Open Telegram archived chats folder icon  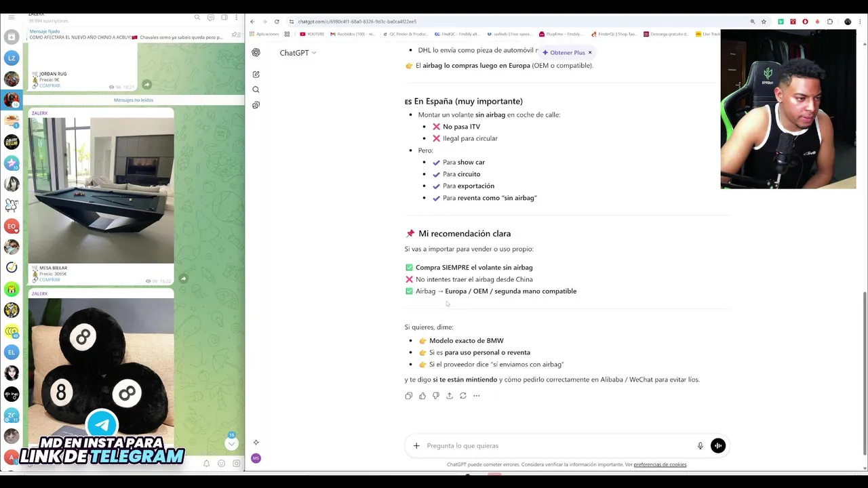[x=11, y=37]
